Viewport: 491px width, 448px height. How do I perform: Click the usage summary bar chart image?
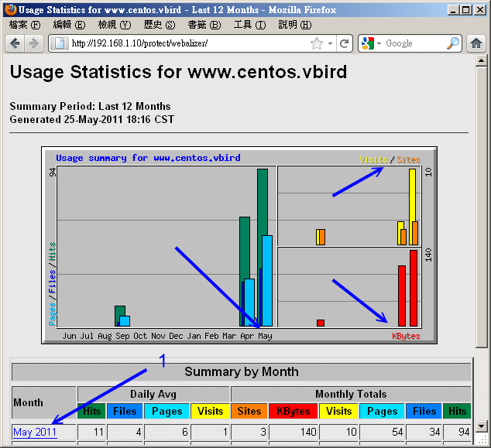tap(239, 245)
